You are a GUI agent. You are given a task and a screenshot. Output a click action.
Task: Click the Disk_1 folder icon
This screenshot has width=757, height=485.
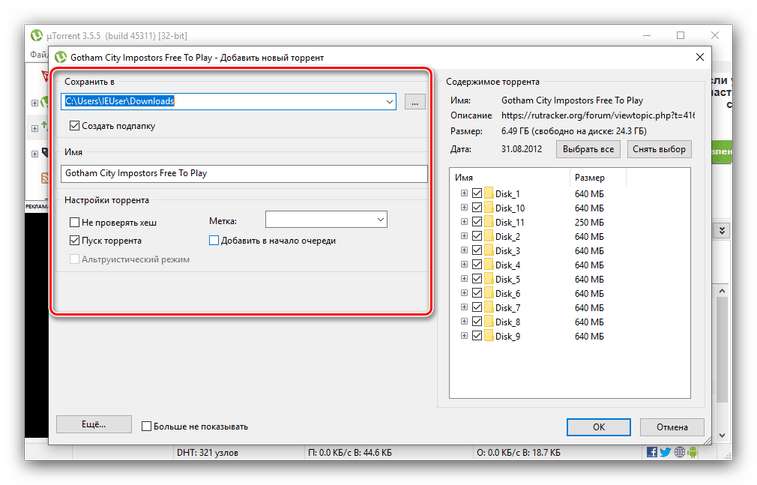(x=489, y=194)
